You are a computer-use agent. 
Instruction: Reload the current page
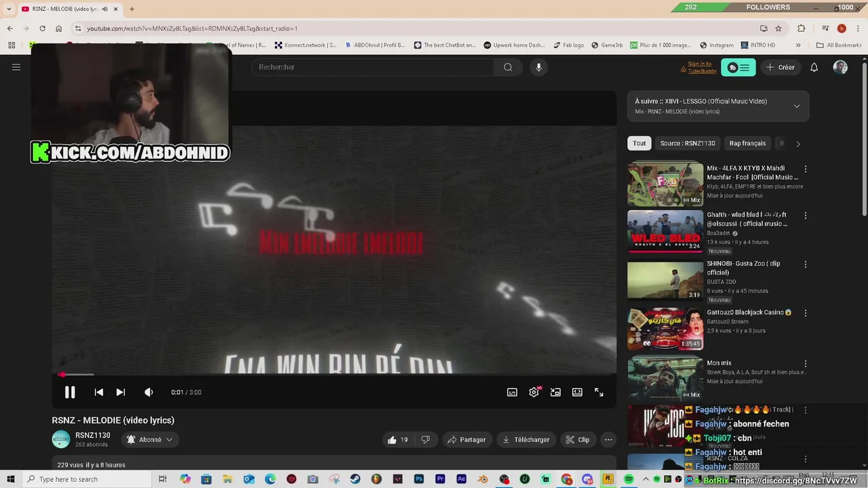pyautogui.click(x=42, y=28)
